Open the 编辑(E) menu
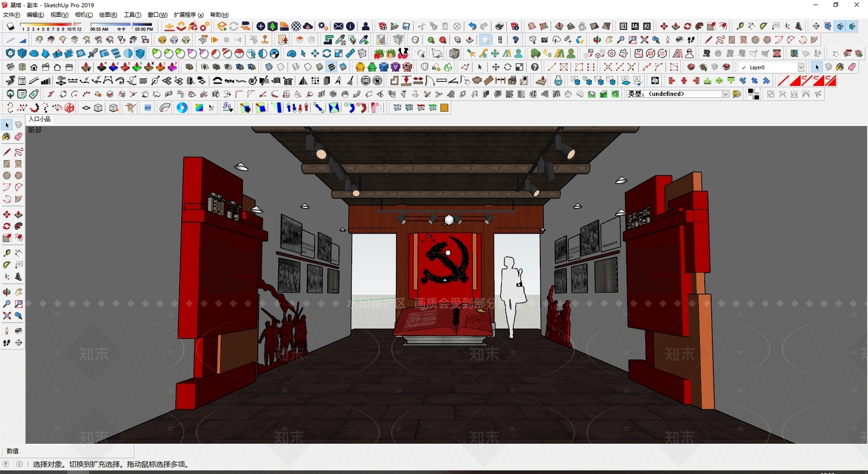Viewport: 868px width, 474px height. [x=35, y=15]
